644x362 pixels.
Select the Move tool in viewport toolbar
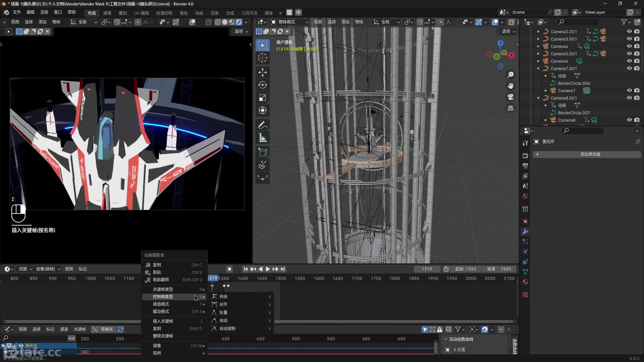[x=263, y=72]
